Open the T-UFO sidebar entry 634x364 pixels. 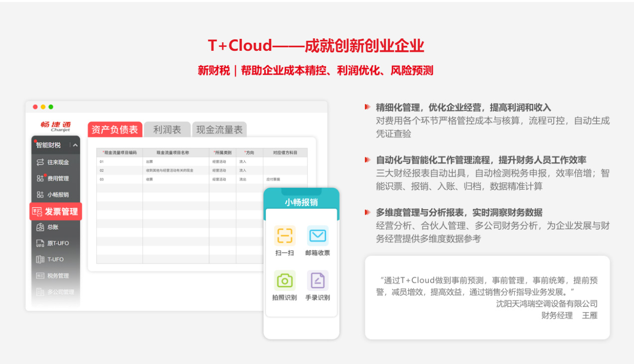coord(50,259)
